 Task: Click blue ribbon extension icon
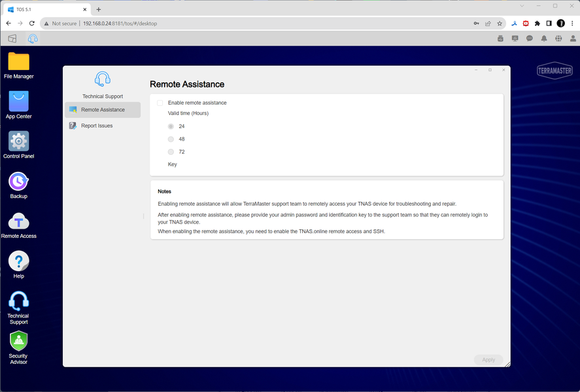[x=514, y=24]
